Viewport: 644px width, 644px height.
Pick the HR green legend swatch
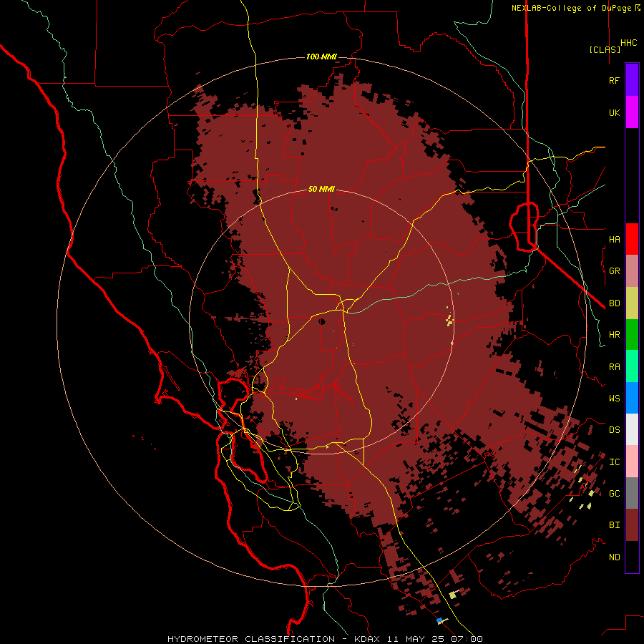(632, 335)
